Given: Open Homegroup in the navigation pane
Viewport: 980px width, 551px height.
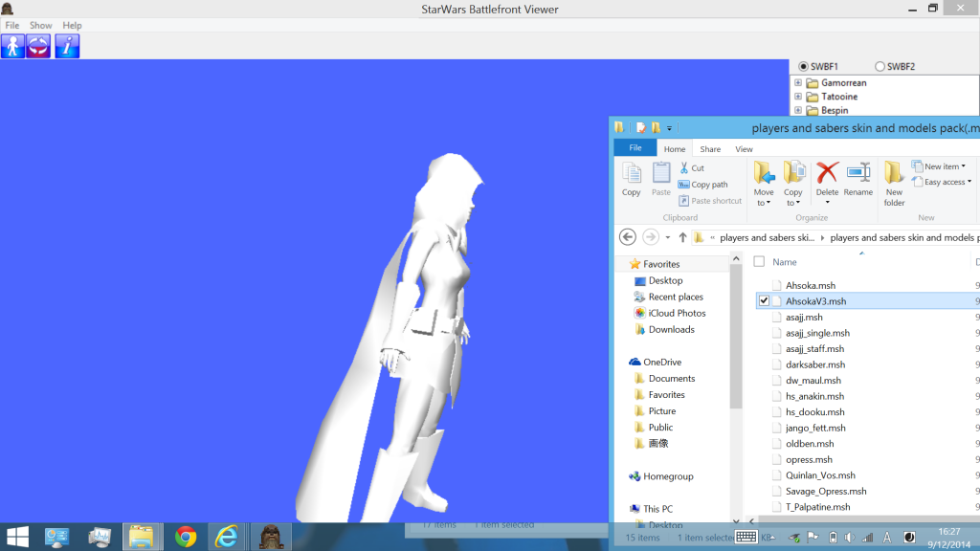Looking at the screenshot, I should (667, 476).
